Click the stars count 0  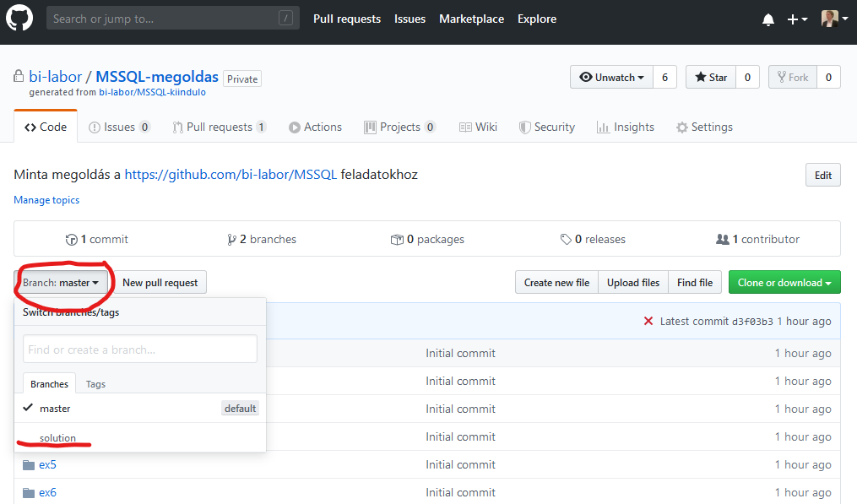click(748, 77)
